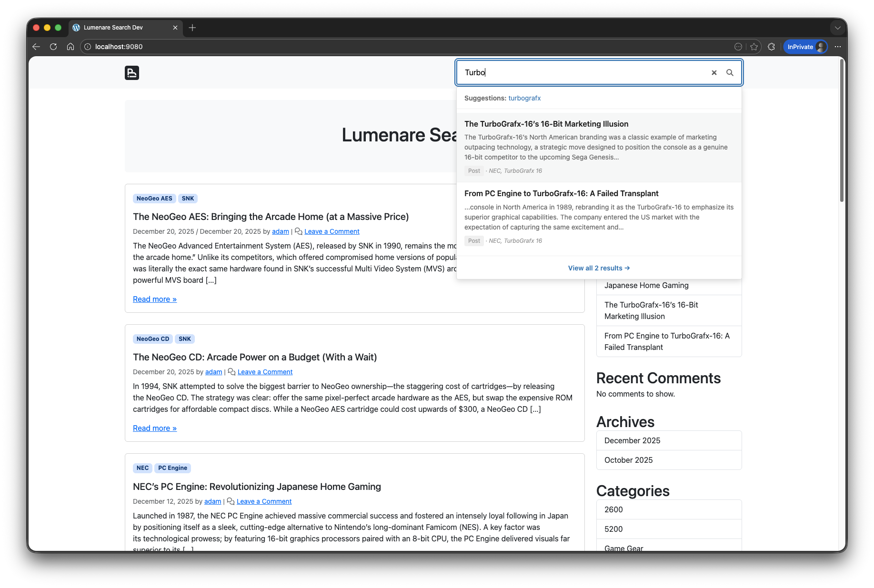Add this page to favorites
The width and height of the screenshot is (874, 588).
(x=754, y=47)
